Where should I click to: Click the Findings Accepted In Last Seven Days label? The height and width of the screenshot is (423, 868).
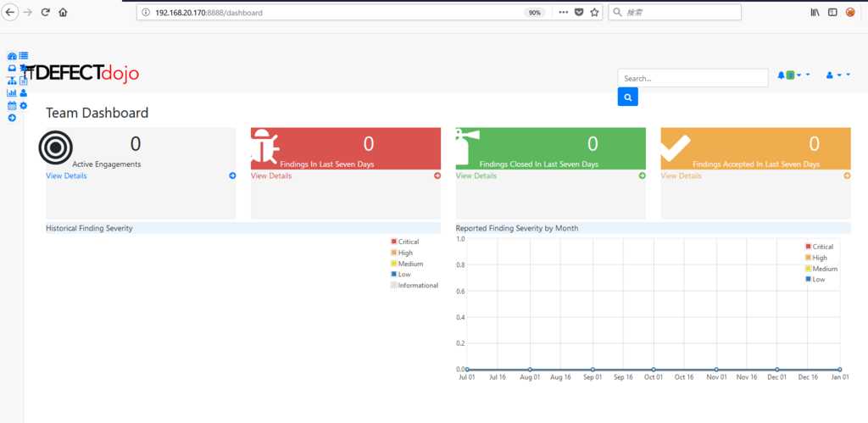point(756,164)
